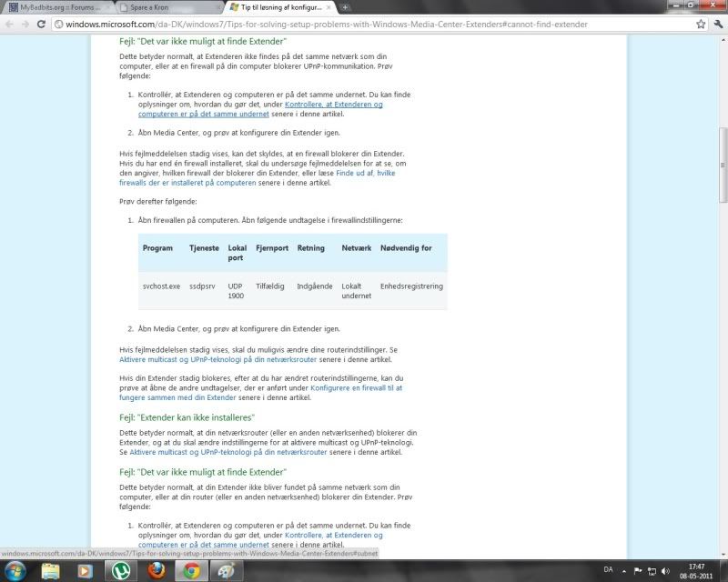Click the scrollbar up arrow
Viewport: 728px width, 582px height.
(723, 40)
